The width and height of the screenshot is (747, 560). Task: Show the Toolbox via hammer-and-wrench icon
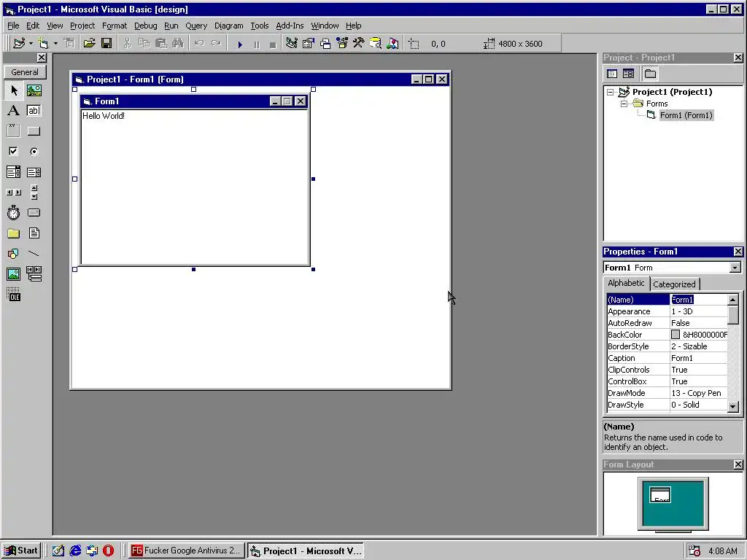(359, 43)
